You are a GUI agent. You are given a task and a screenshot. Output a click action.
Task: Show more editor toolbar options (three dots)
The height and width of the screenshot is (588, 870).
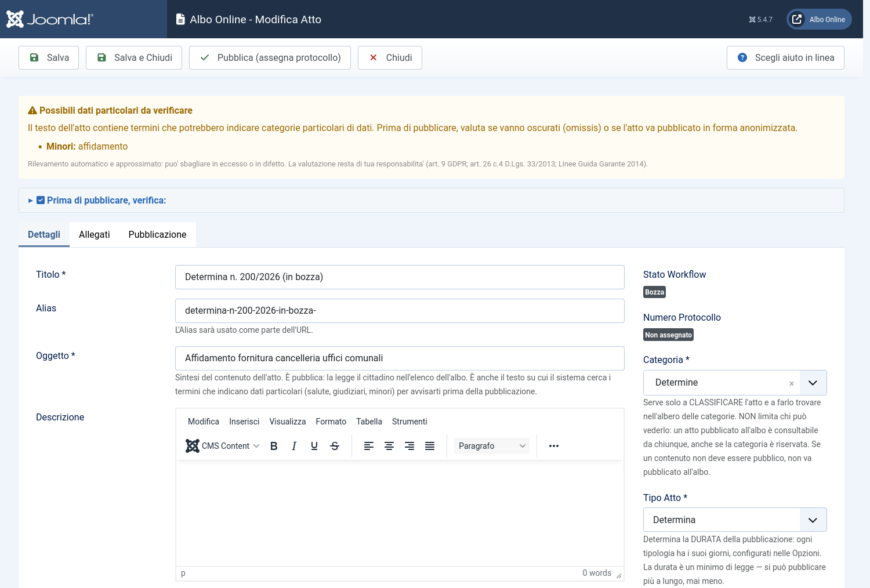[554, 446]
